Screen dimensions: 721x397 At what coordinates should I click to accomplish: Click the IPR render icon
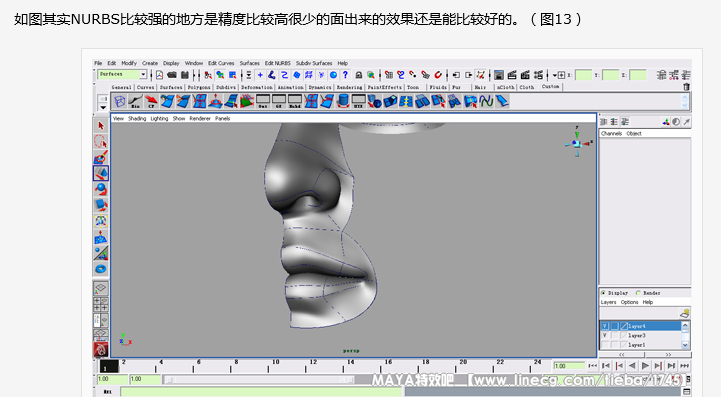(x=525, y=75)
